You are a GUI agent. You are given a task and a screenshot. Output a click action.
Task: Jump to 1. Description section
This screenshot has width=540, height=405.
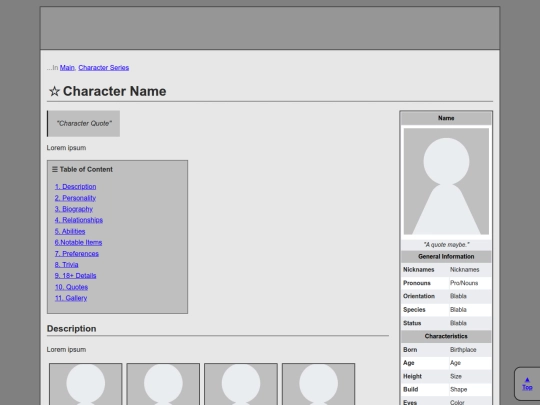75,187
